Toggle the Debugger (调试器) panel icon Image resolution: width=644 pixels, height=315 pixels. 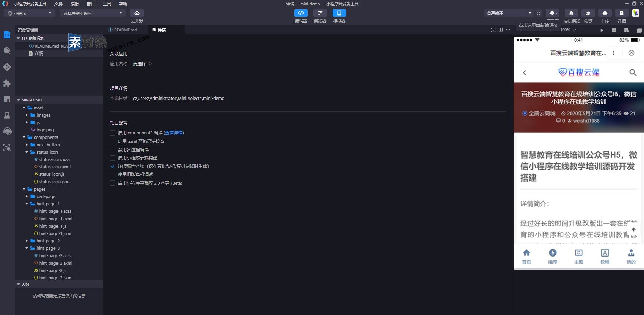click(x=320, y=13)
